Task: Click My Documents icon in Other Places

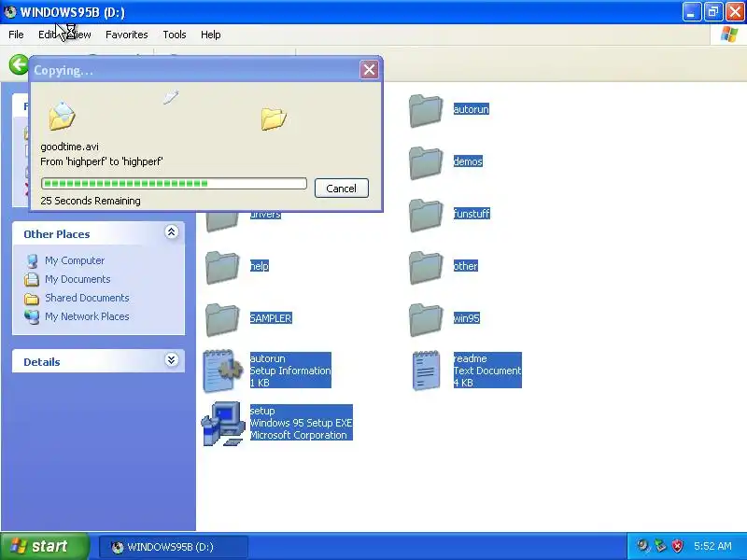Action: (32, 279)
